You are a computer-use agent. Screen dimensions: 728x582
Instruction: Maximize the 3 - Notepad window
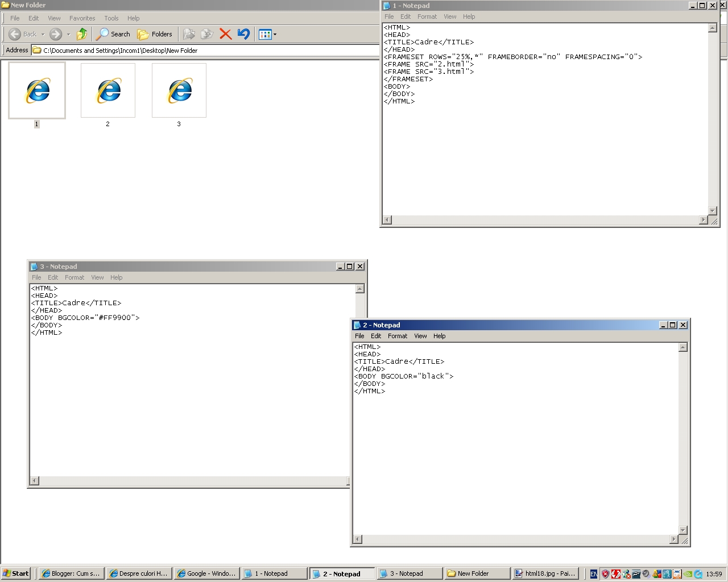(x=350, y=267)
